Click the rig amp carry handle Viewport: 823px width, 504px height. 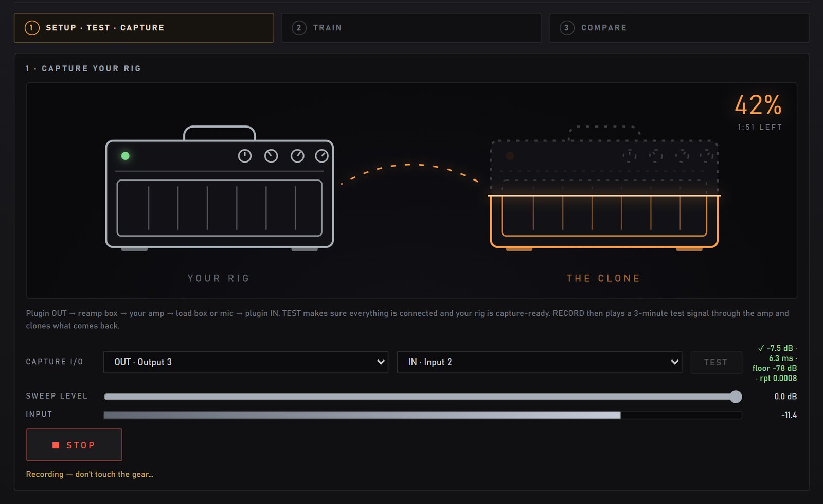[220, 133]
